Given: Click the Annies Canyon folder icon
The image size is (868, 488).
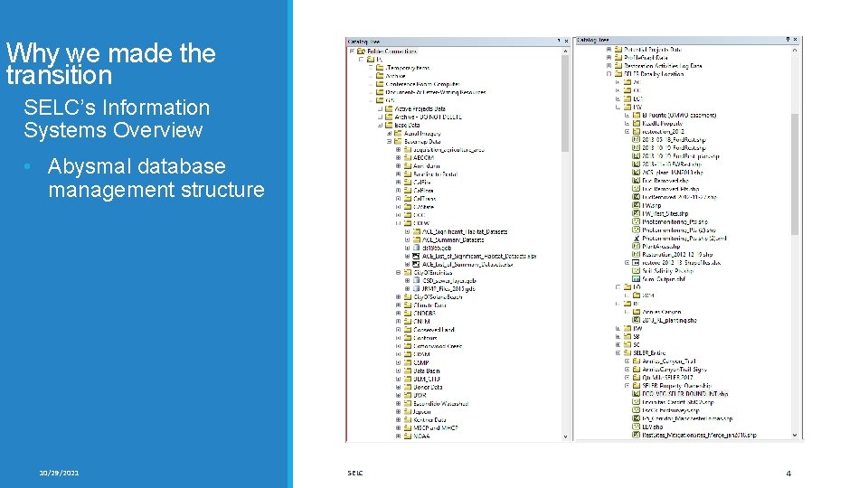Looking at the screenshot, I should pos(637,312).
